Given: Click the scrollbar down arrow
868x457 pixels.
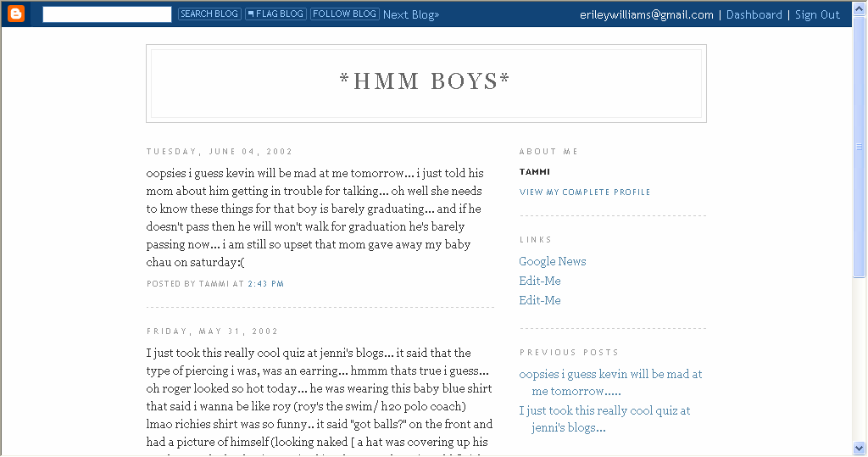Looking at the screenshot, I should (860, 449).
